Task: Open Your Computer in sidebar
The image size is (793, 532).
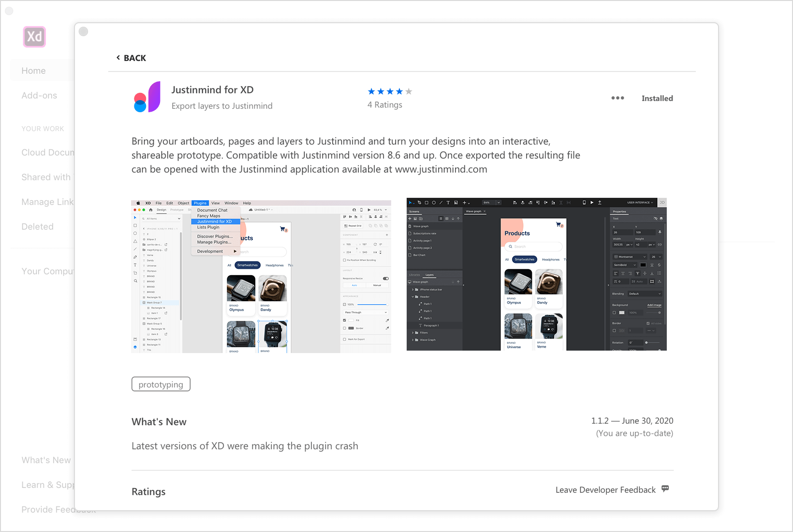Action: click(x=48, y=271)
